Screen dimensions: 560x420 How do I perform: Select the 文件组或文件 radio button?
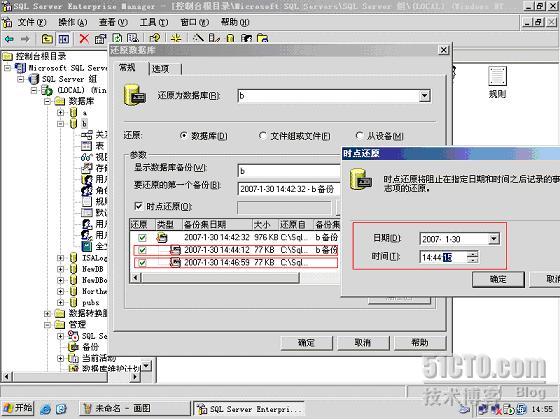(x=262, y=136)
